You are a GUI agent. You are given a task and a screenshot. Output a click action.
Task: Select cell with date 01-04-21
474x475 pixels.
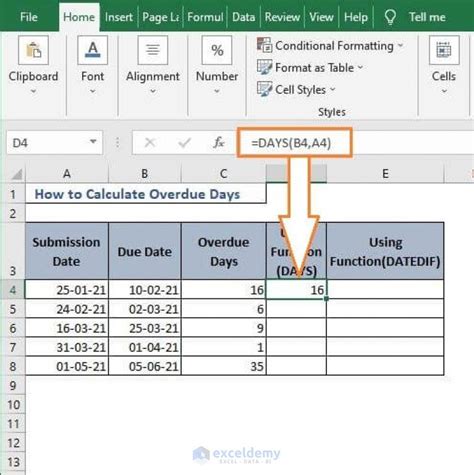tap(145, 347)
